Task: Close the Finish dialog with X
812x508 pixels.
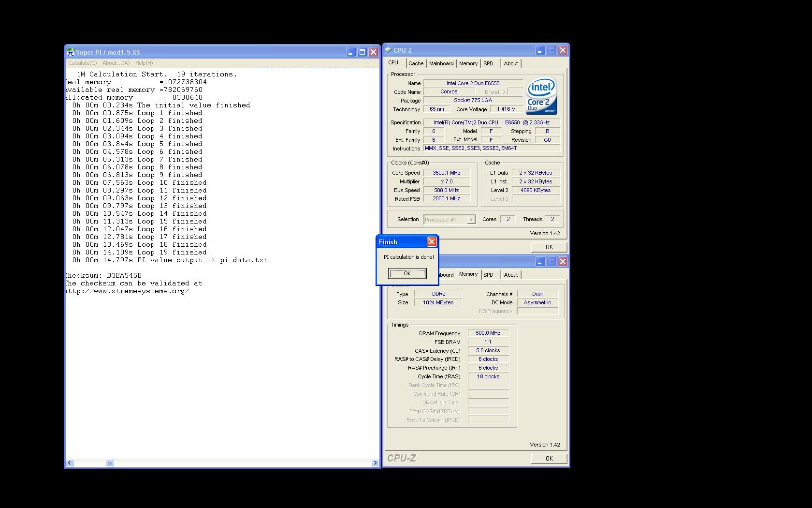Action: 432,241
